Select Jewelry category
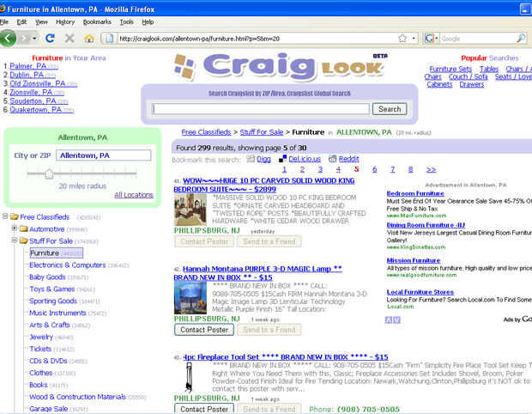 click(41, 337)
